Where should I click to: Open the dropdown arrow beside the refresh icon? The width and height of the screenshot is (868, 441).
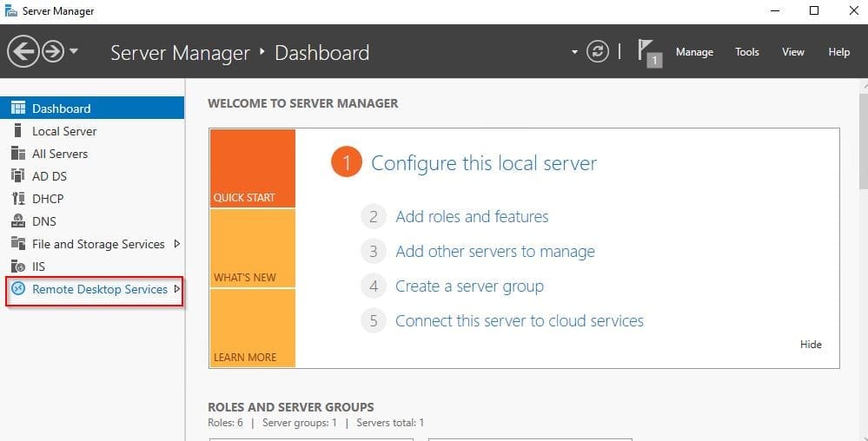click(x=574, y=52)
